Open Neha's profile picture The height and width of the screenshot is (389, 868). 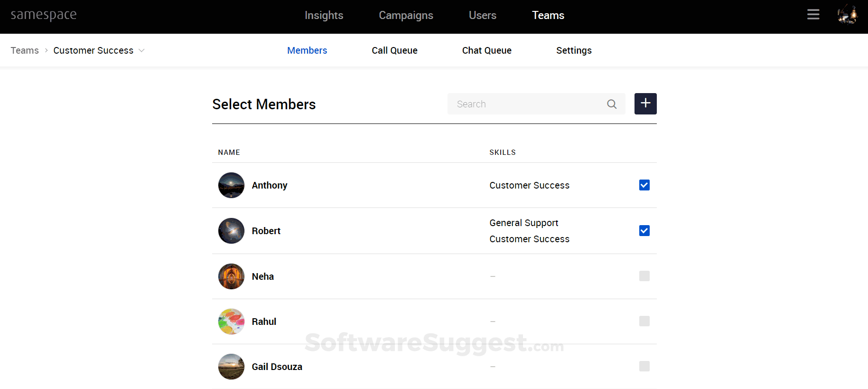coord(231,276)
